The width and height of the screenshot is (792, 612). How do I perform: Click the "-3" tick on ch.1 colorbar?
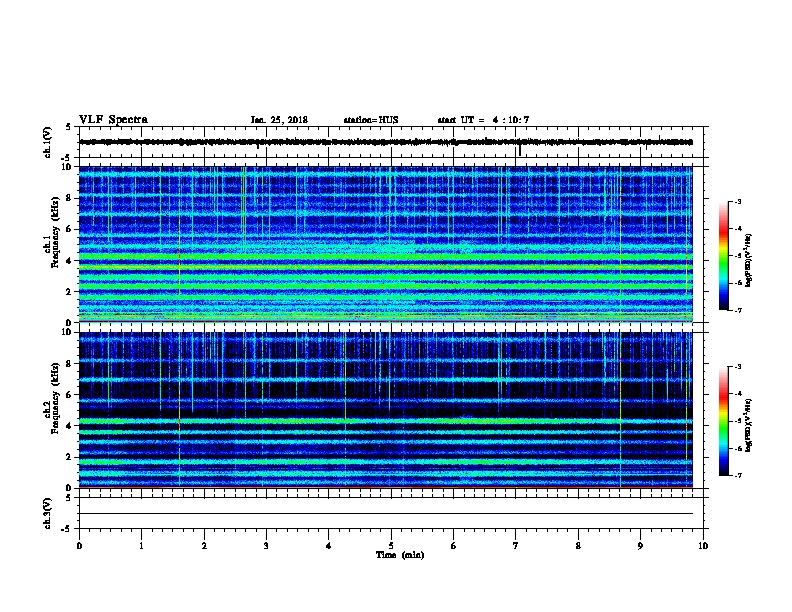point(737,201)
